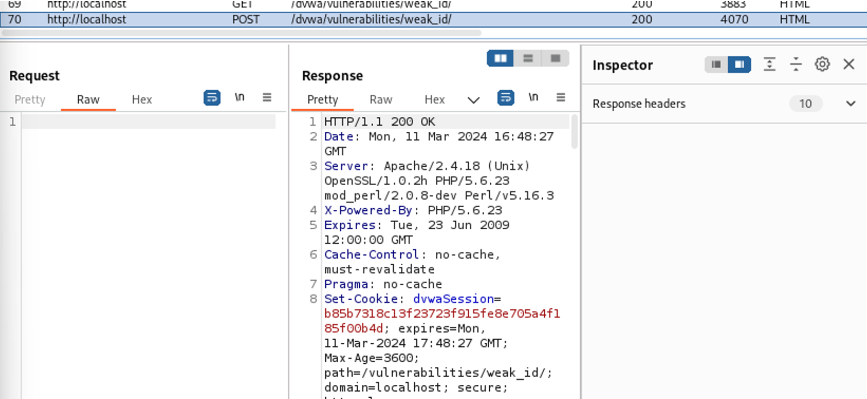
Task: Close the Inspector panel
Action: pyautogui.click(x=849, y=65)
